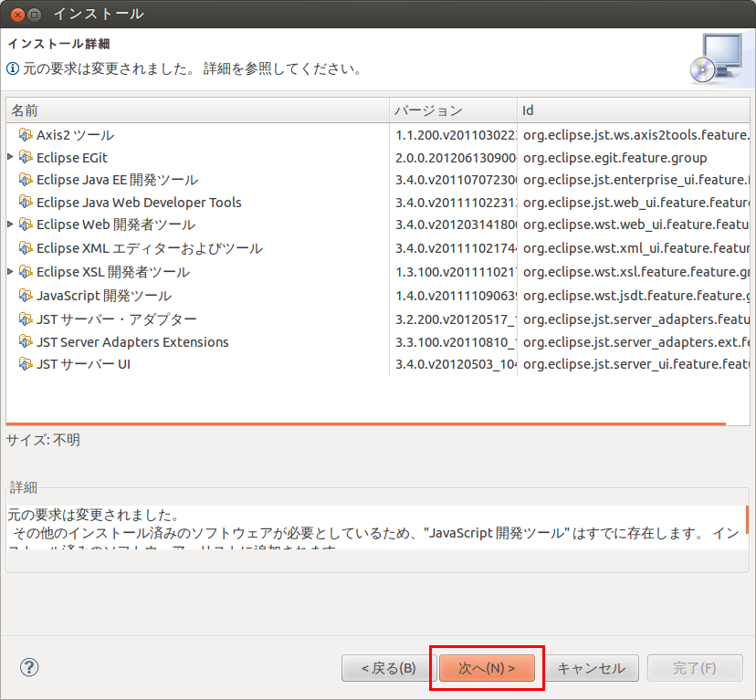Click the Id org.eclipse.jst.ws.axis2tools.feature

636,135
